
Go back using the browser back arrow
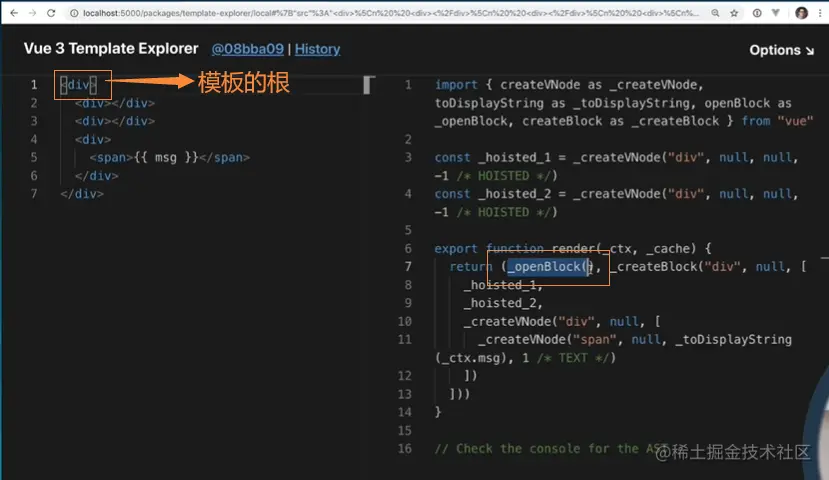pyautogui.click(x=14, y=13)
